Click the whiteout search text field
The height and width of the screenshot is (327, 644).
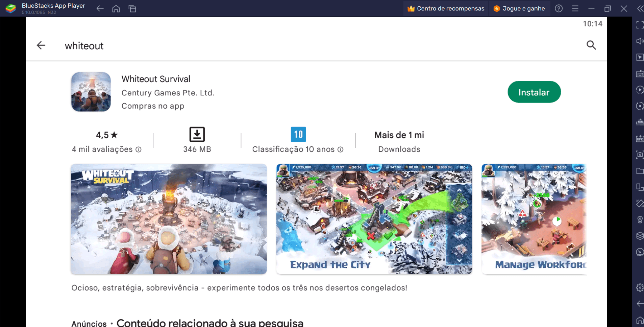(x=84, y=46)
